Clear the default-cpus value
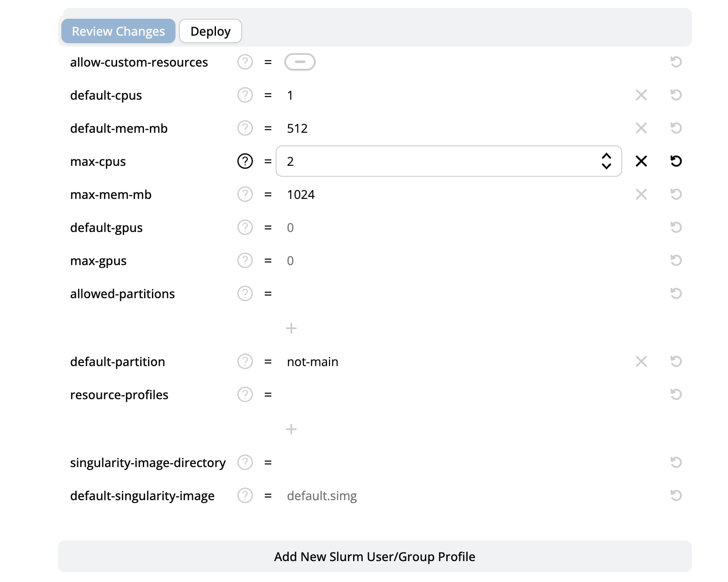This screenshot has height=582, width=728. tap(641, 95)
